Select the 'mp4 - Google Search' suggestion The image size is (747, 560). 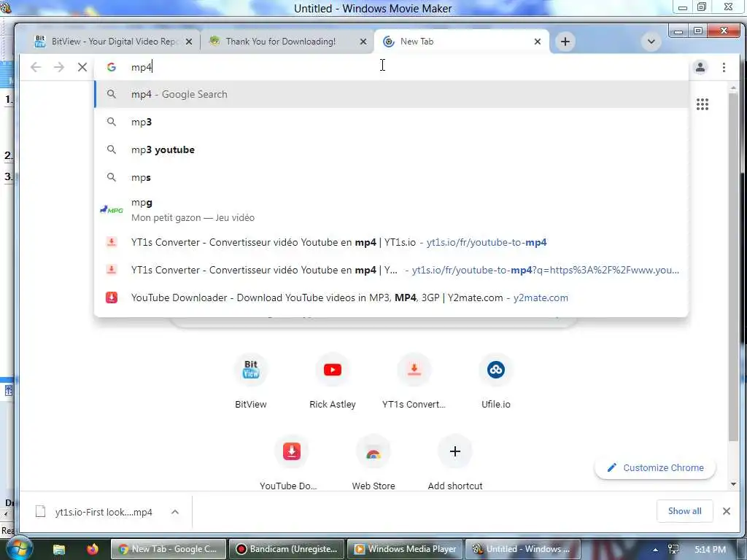click(391, 94)
